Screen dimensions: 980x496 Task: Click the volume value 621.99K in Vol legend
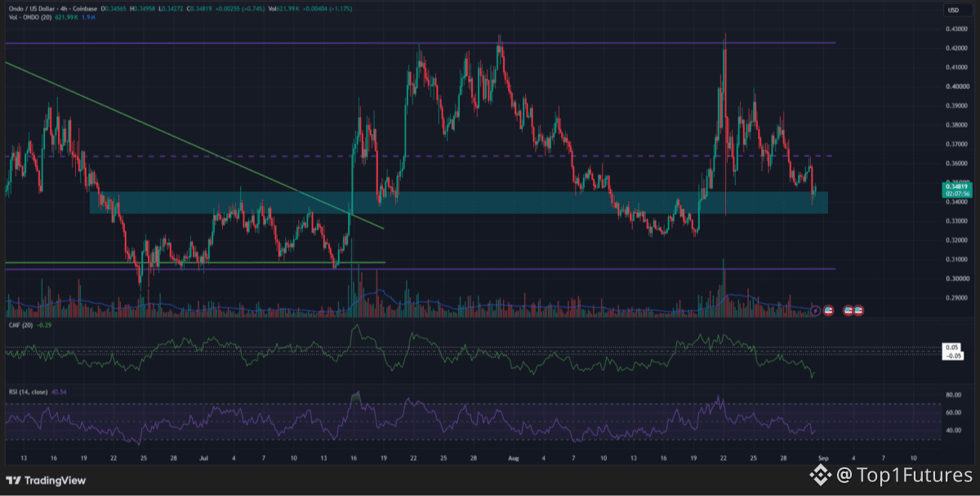pyautogui.click(x=65, y=19)
